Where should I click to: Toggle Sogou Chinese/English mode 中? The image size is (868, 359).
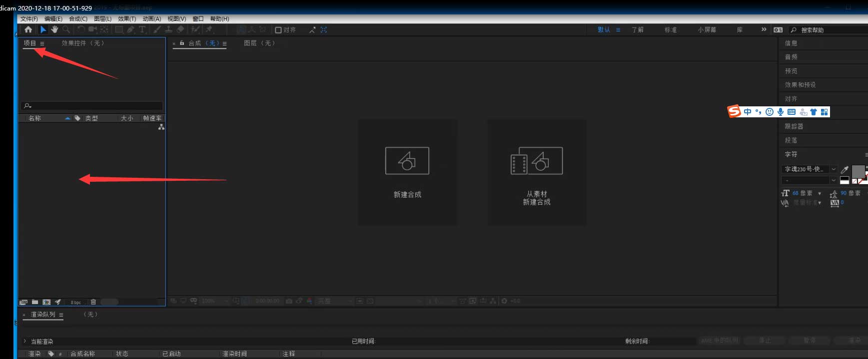coord(748,112)
